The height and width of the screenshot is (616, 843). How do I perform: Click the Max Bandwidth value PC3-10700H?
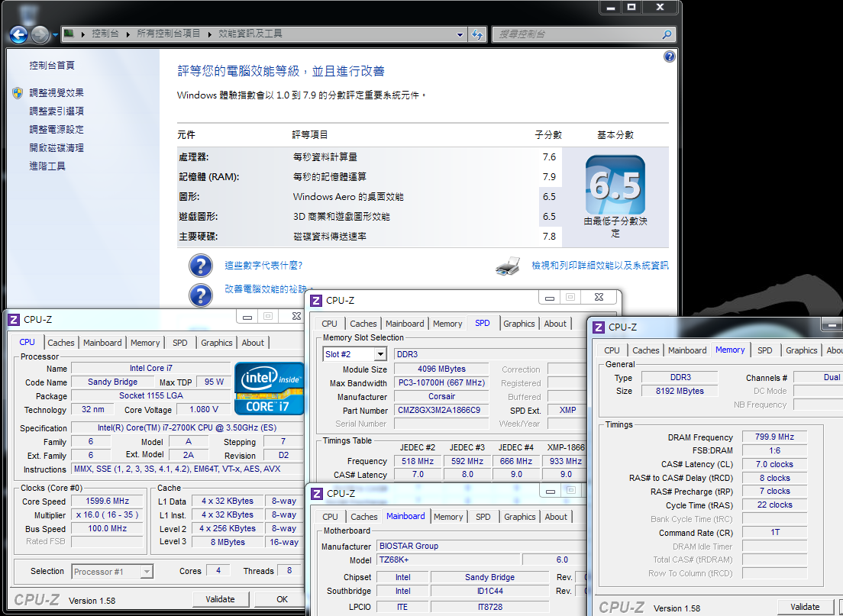coord(441,382)
